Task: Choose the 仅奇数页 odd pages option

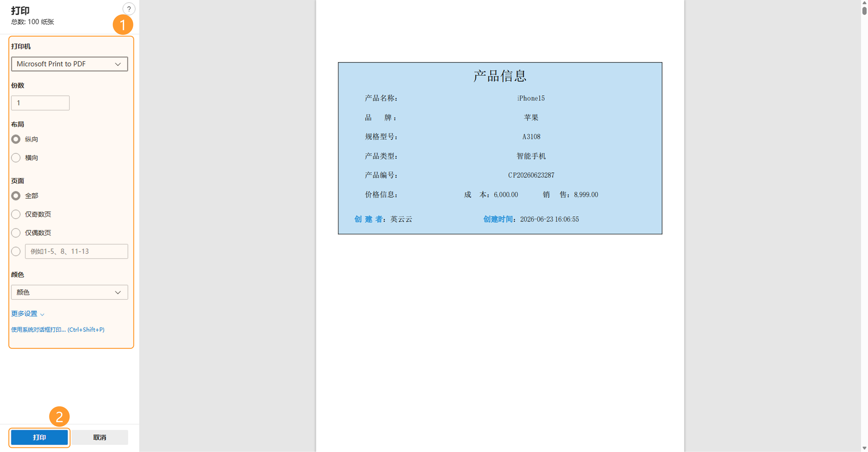Action: pos(16,214)
